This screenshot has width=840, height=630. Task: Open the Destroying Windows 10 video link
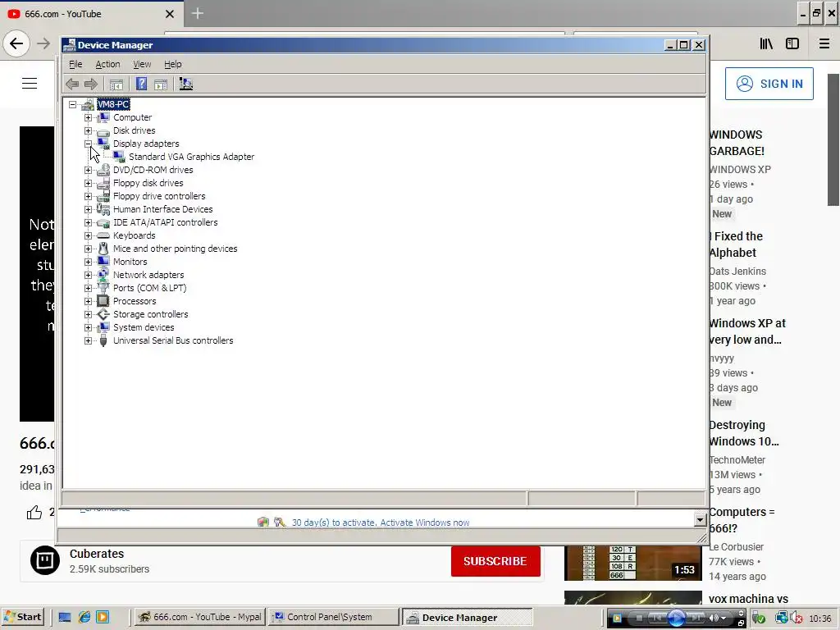coord(743,433)
